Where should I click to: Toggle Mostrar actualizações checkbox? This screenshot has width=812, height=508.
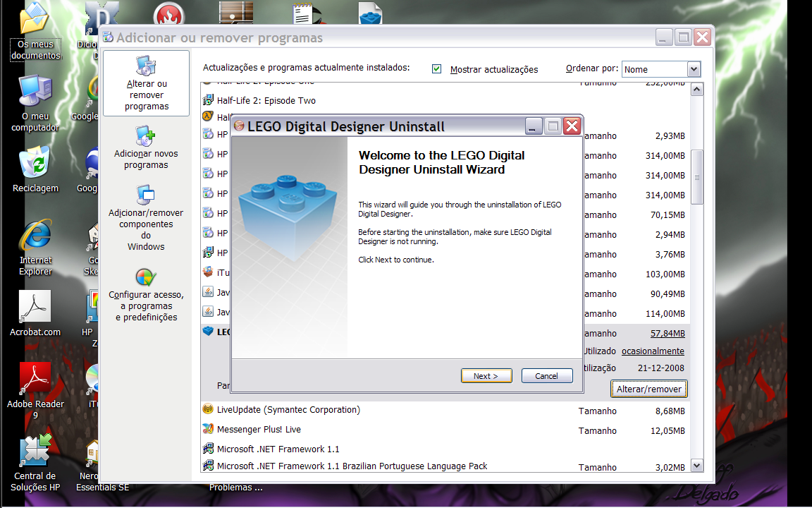pos(436,69)
